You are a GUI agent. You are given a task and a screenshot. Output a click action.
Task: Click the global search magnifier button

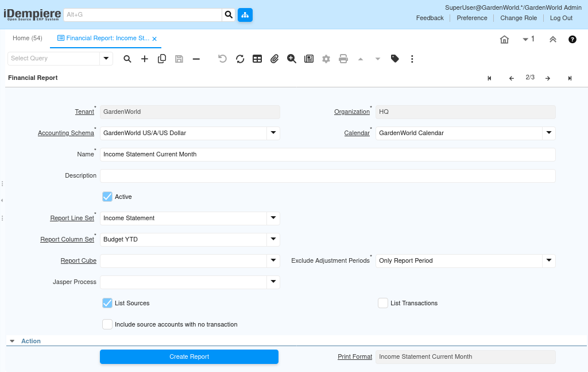tap(229, 14)
